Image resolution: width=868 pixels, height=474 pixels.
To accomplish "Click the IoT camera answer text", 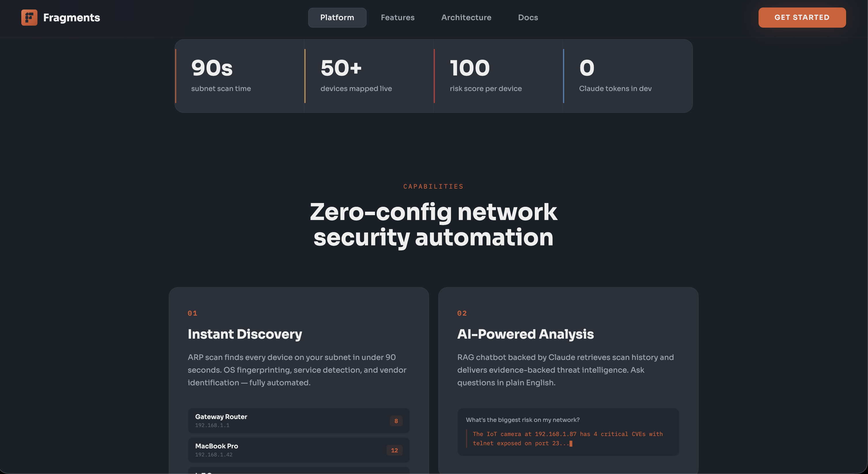I will click(x=567, y=439).
